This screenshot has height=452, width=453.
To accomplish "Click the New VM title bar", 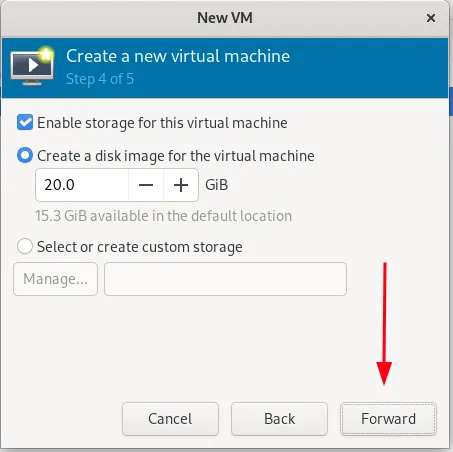I will click(x=225, y=18).
